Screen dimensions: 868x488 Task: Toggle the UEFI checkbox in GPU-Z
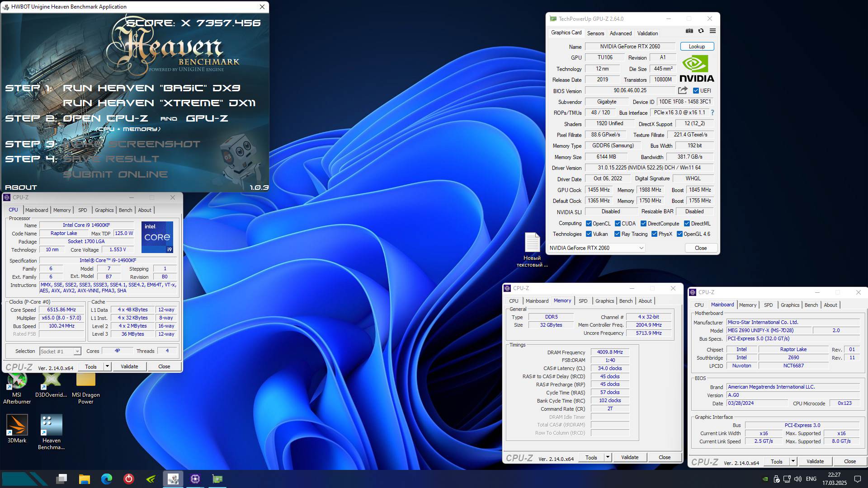[x=696, y=91]
